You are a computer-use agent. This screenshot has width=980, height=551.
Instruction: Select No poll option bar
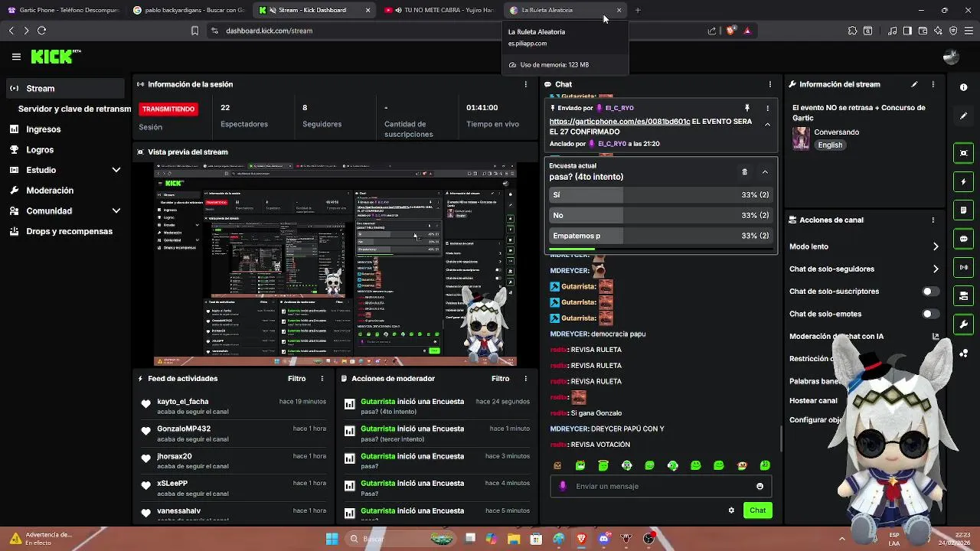661,216
